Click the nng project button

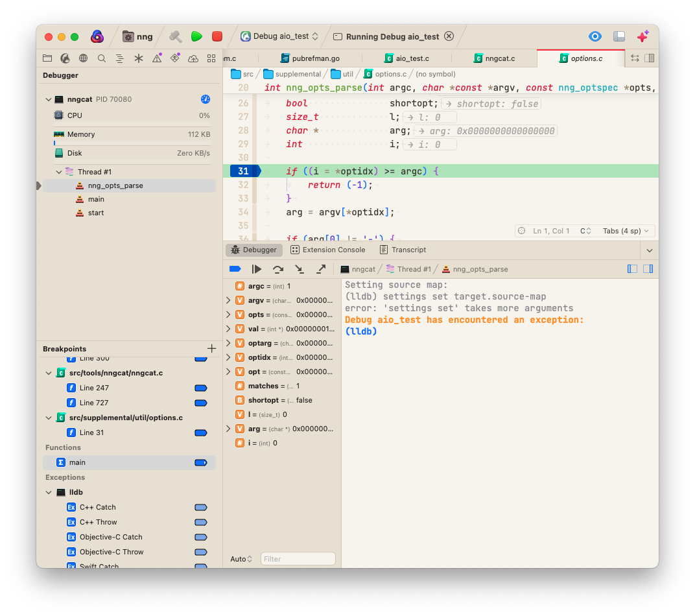[138, 36]
